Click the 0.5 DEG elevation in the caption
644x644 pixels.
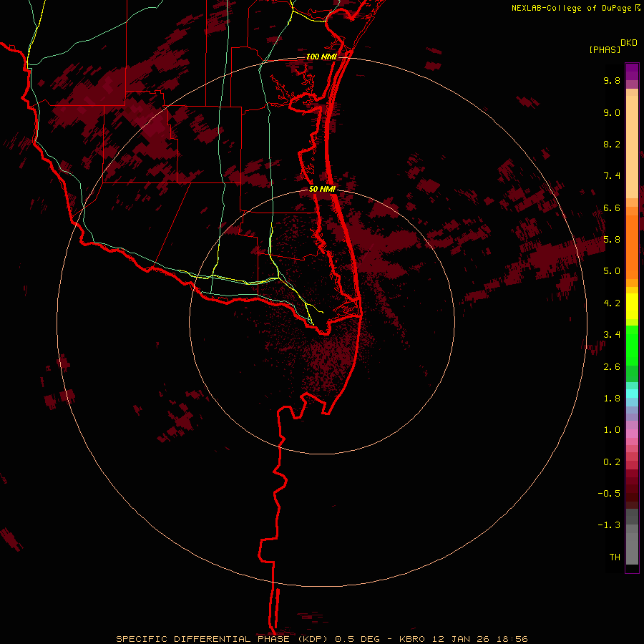[x=358, y=639]
